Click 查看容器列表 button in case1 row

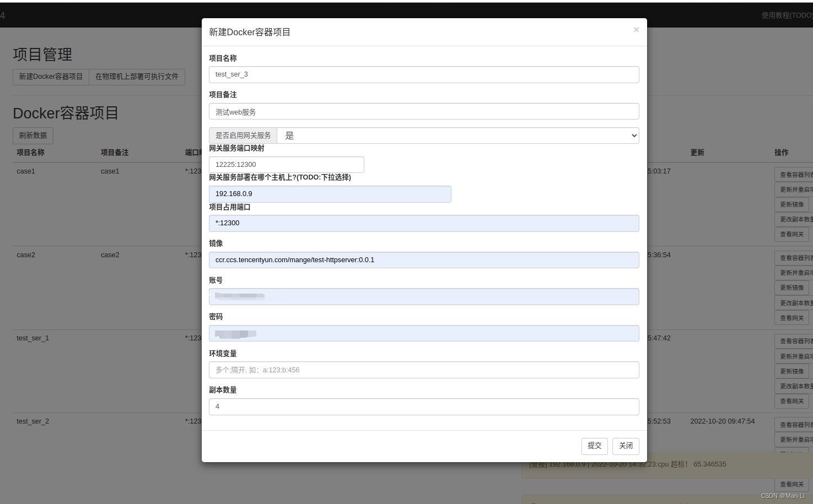794,175
